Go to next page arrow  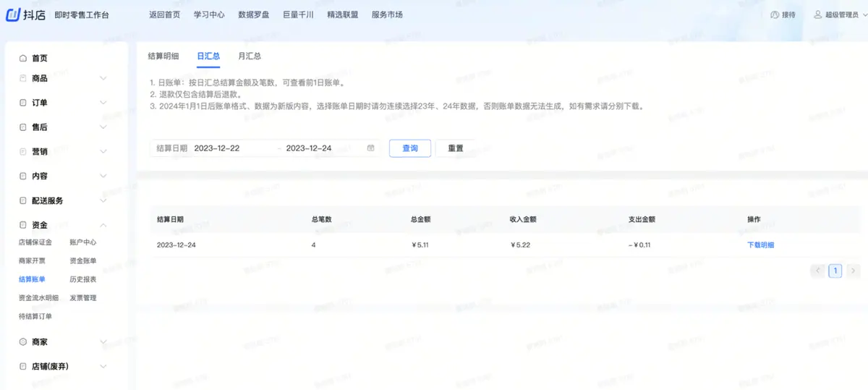click(853, 271)
